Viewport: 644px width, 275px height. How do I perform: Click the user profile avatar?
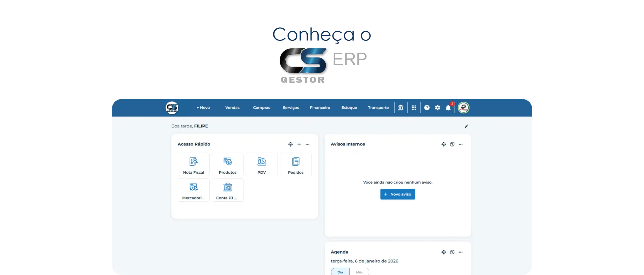pyautogui.click(x=464, y=108)
